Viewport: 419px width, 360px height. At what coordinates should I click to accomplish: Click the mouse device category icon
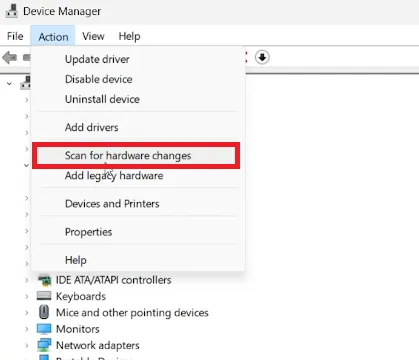pyautogui.click(x=44, y=312)
